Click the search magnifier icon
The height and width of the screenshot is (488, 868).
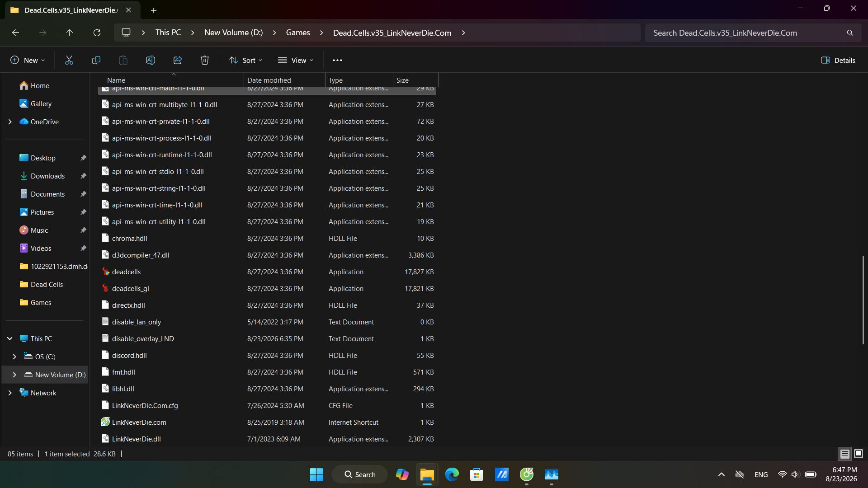(x=850, y=33)
